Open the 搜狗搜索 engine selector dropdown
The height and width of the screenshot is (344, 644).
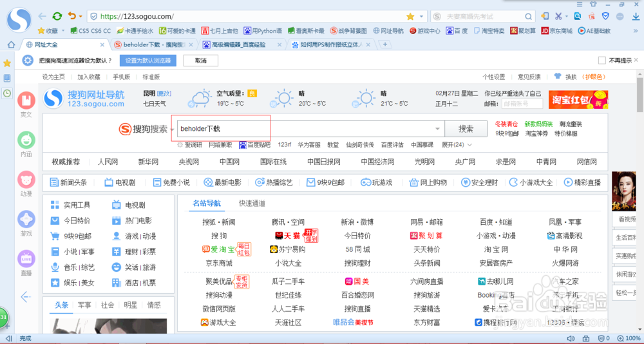coord(173,129)
